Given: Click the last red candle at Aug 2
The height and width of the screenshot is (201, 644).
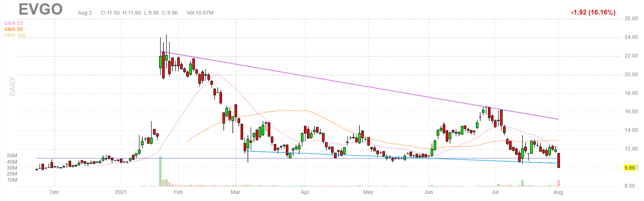Looking at the screenshot, I should point(558,160).
